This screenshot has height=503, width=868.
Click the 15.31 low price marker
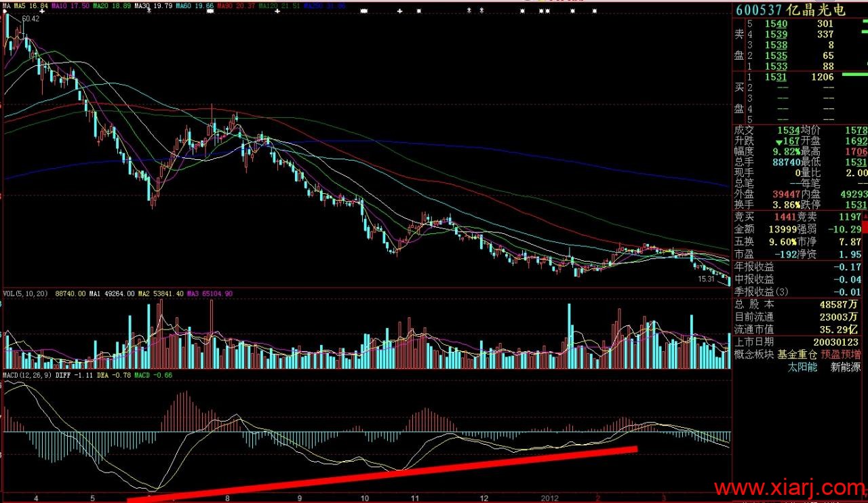click(707, 279)
